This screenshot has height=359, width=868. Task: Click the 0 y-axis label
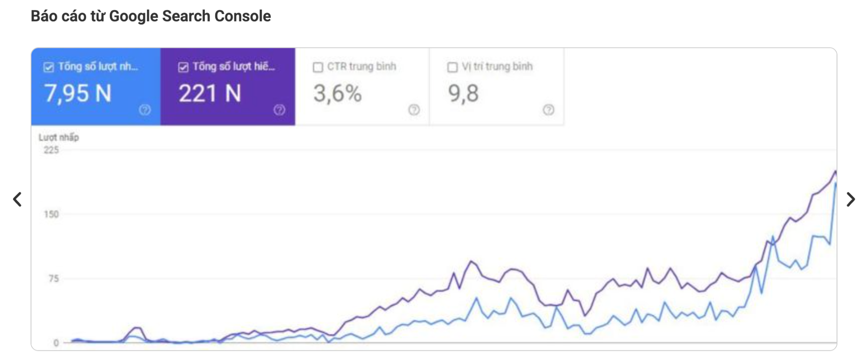56,343
